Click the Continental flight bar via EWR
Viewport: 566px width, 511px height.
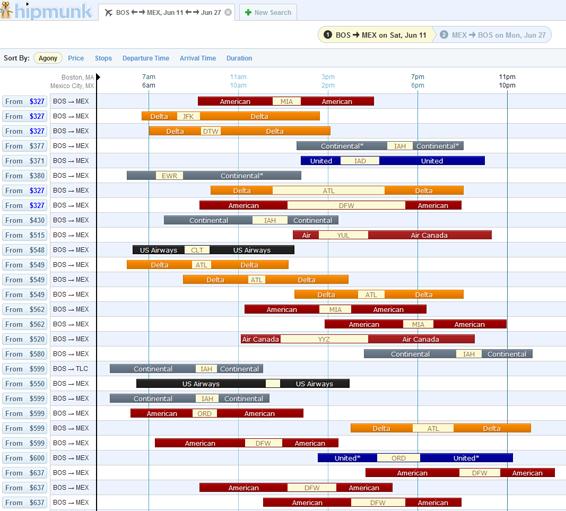point(214,176)
